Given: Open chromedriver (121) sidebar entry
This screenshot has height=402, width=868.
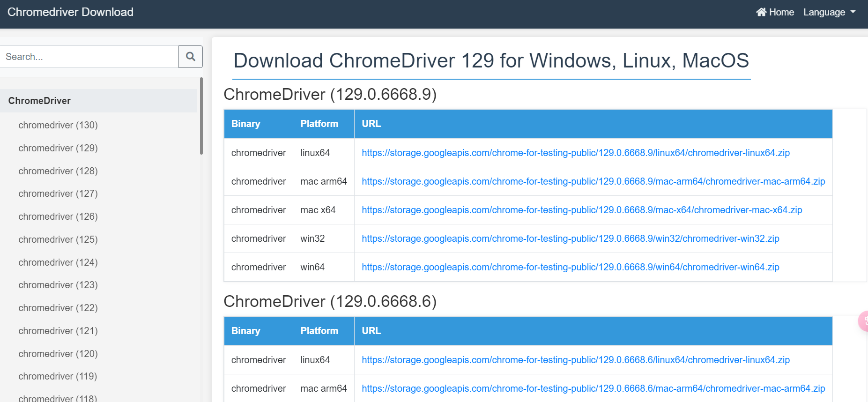Looking at the screenshot, I should click(58, 331).
